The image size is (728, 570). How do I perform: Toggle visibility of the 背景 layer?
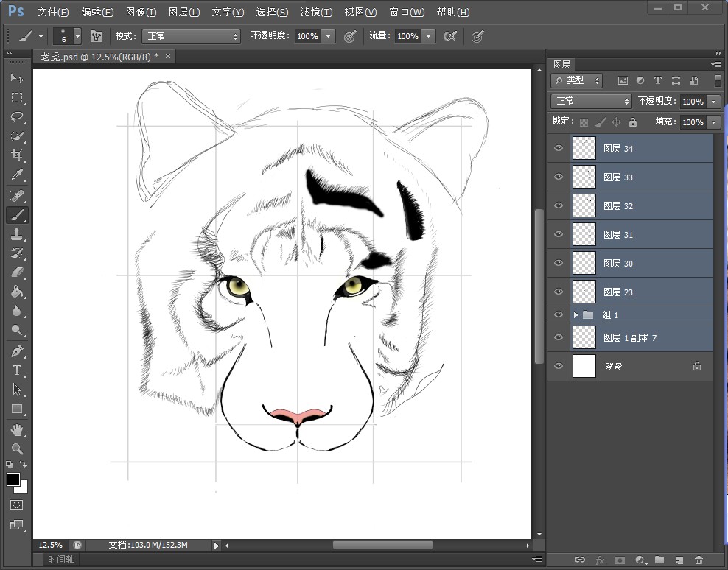pyautogui.click(x=559, y=366)
